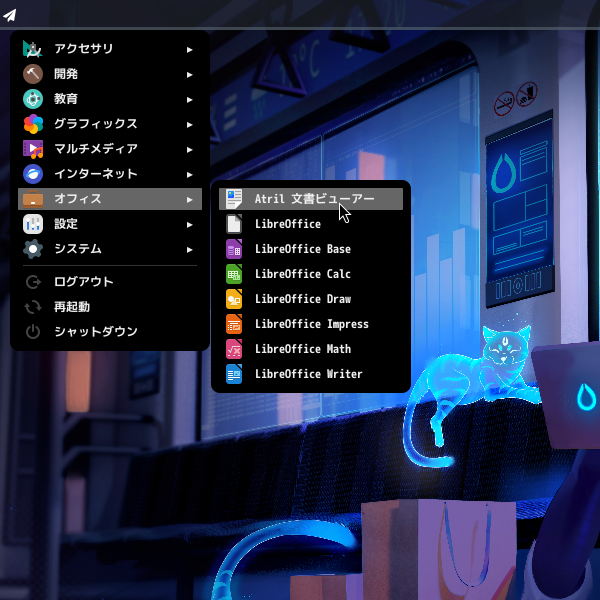Expand the インターネット submenu arrow
600x600 pixels.
189,175
